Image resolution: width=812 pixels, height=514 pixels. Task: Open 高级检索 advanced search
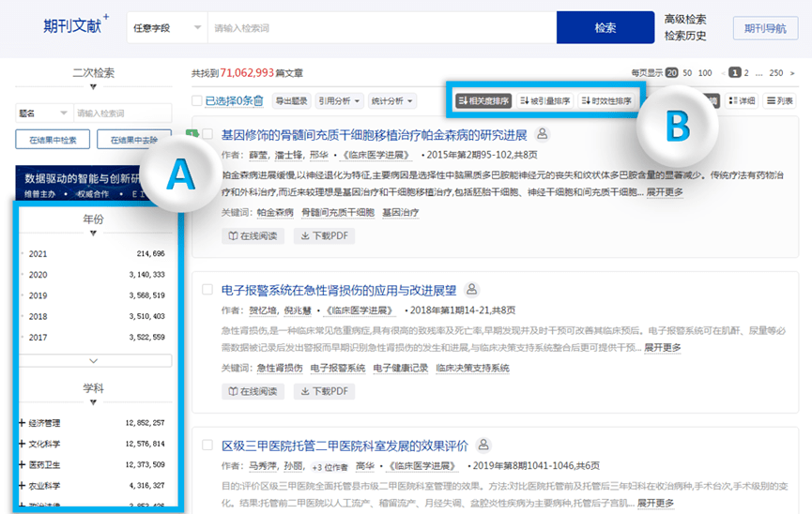click(x=684, y=19)
